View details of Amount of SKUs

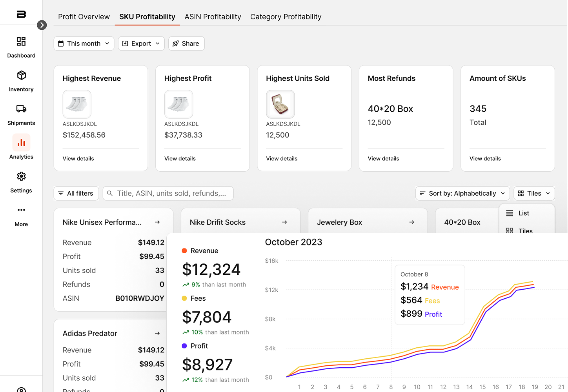(485, 158)
